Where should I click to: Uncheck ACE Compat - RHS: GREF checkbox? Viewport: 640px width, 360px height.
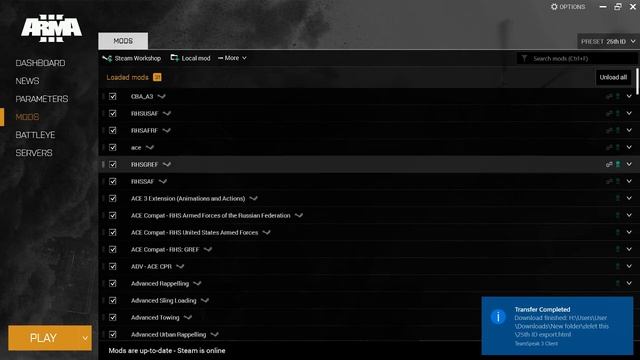(x=113, y=249)
